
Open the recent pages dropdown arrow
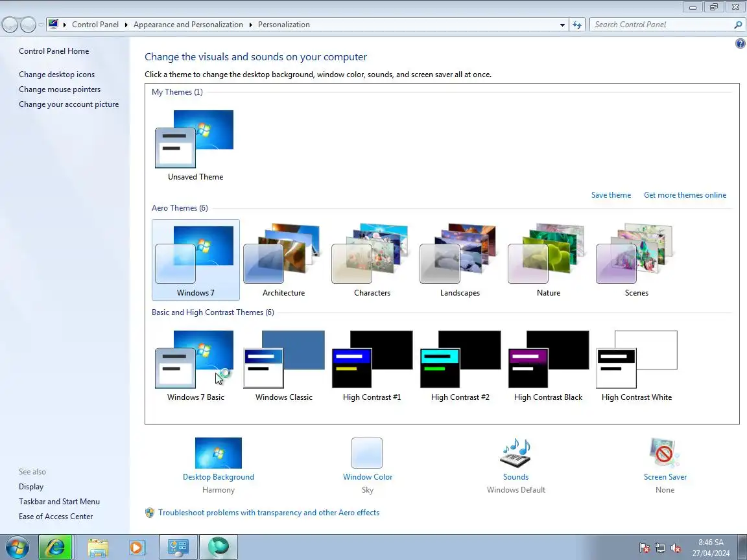click(41, 25)
